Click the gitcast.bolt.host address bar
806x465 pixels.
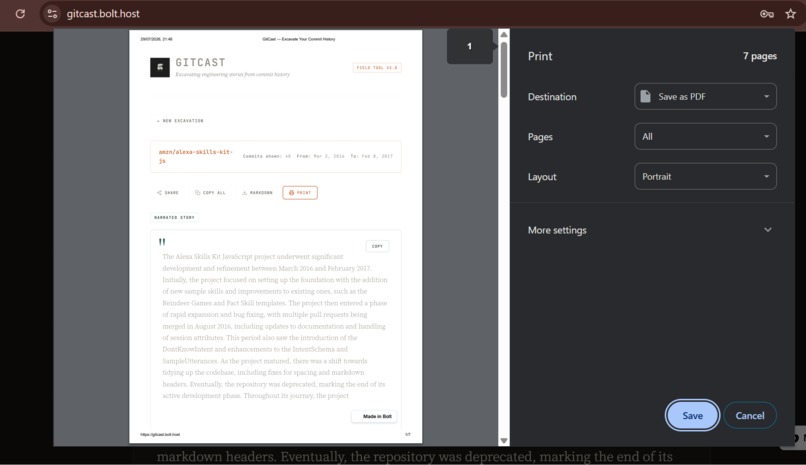click(103, 14)
